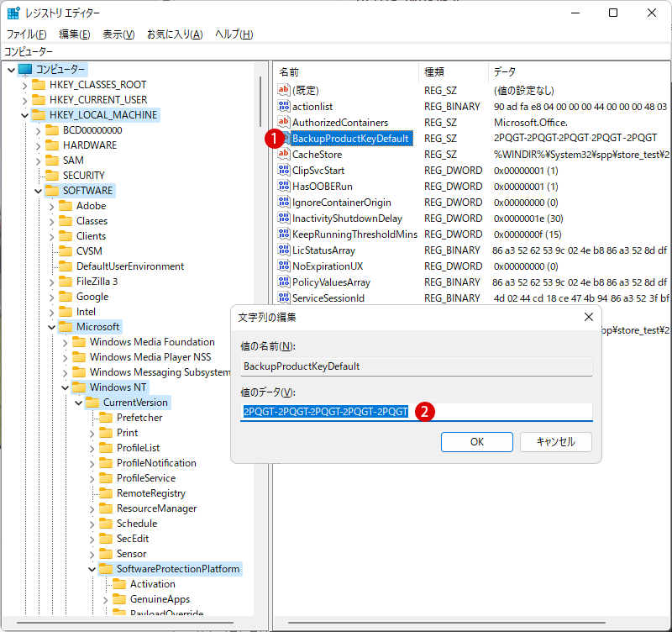Click the ServiceSessionId binary icon
Image resolution: width=672 pixels, height=632 pixels.
[284, 298]
